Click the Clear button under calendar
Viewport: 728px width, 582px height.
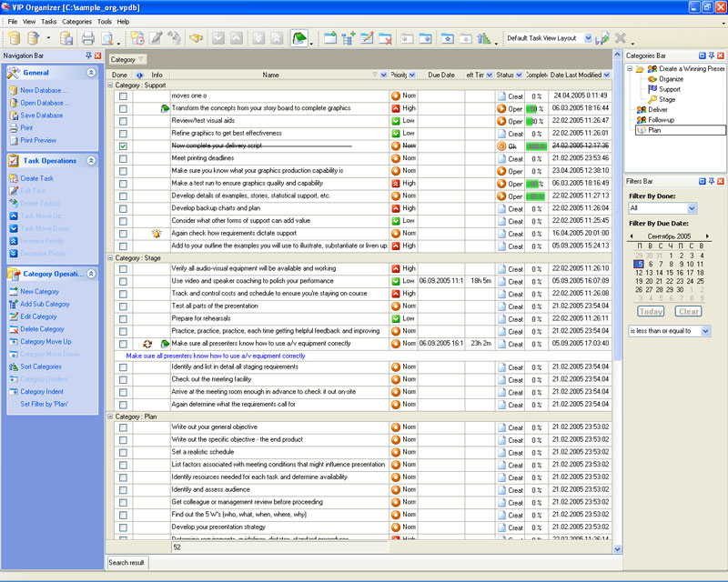[688, 312]
